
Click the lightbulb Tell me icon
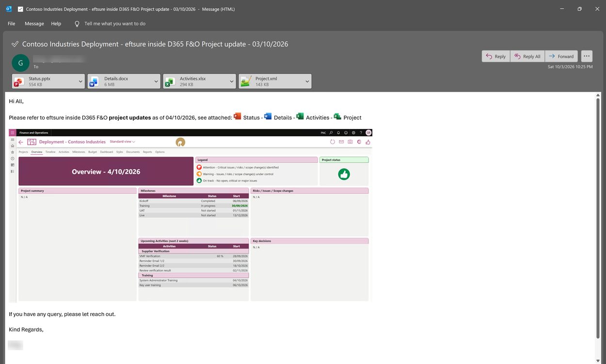coord(77,24)
